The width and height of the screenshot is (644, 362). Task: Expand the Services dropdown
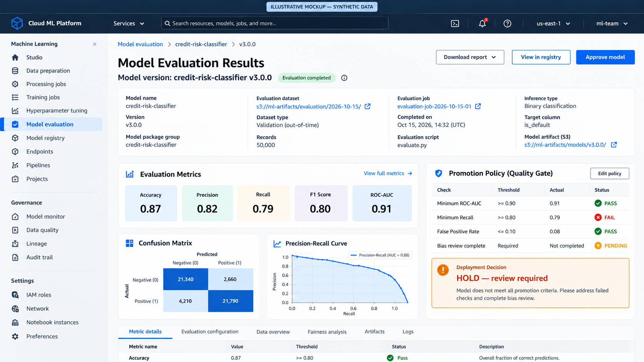(129, 23)
